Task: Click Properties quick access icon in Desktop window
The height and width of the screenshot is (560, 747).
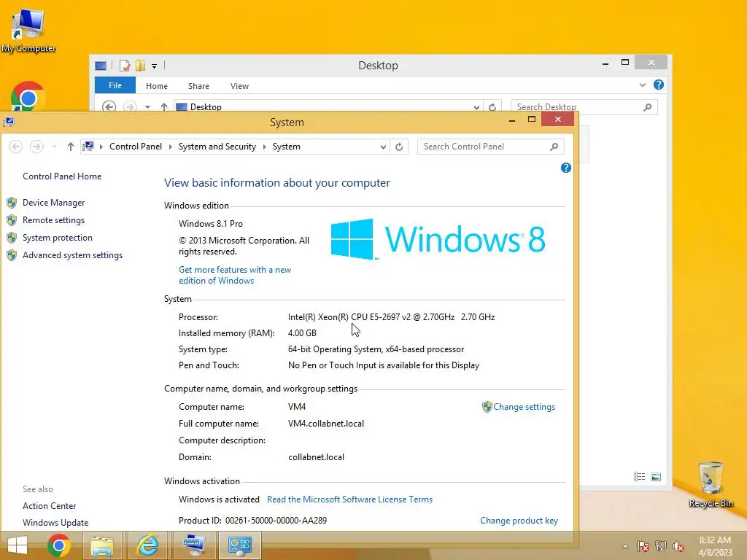Action: [124, 66]
